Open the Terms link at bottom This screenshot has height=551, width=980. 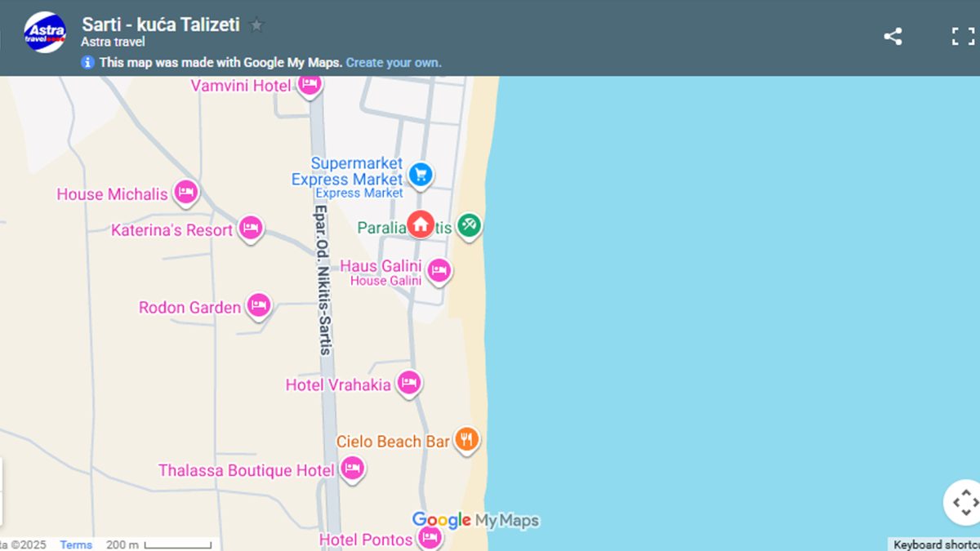(76, 544)
